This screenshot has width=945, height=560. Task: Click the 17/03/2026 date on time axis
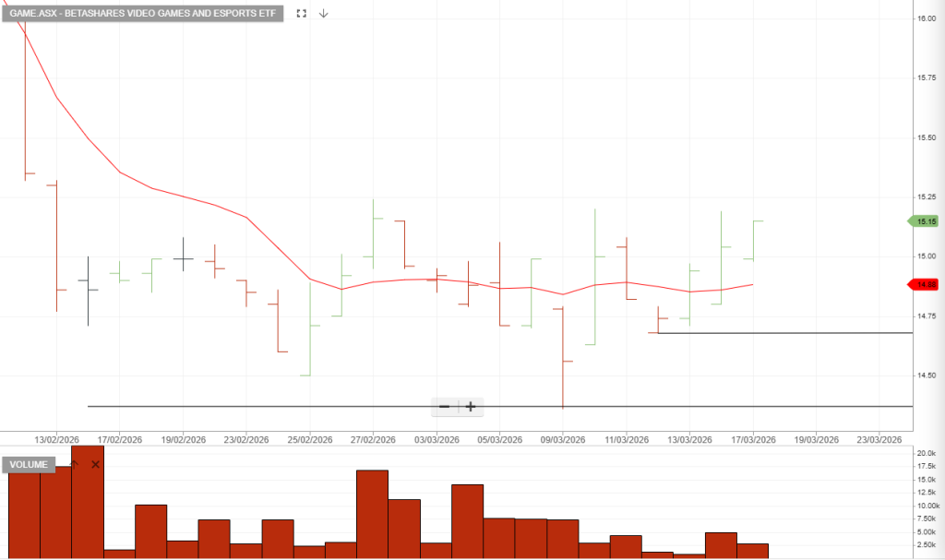(x=754, y=439)
